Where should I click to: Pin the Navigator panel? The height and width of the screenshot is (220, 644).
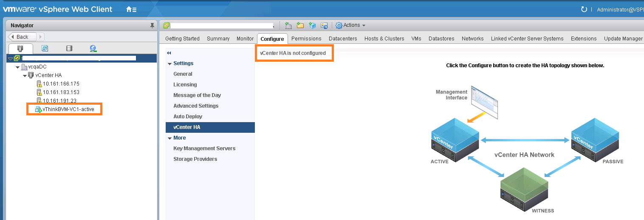pos(152,26)
